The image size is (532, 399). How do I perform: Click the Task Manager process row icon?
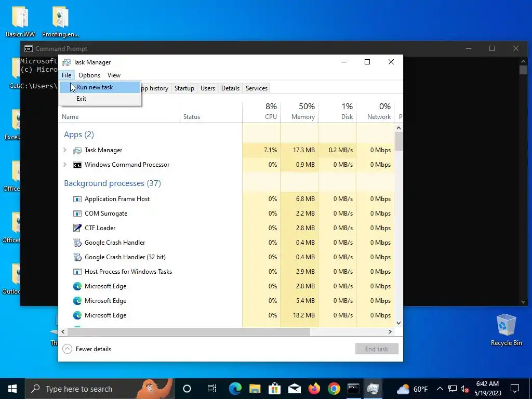tap(77, 150)
